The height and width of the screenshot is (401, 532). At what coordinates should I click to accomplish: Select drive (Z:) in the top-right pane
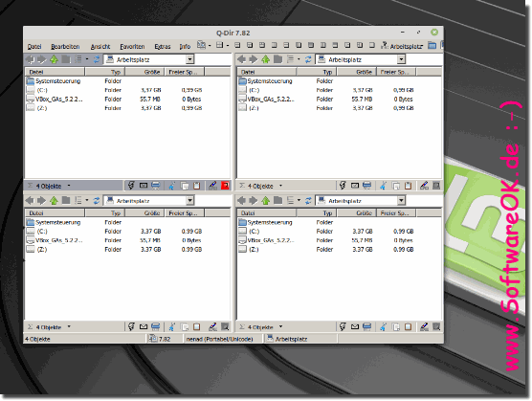[x=249, y=108]
